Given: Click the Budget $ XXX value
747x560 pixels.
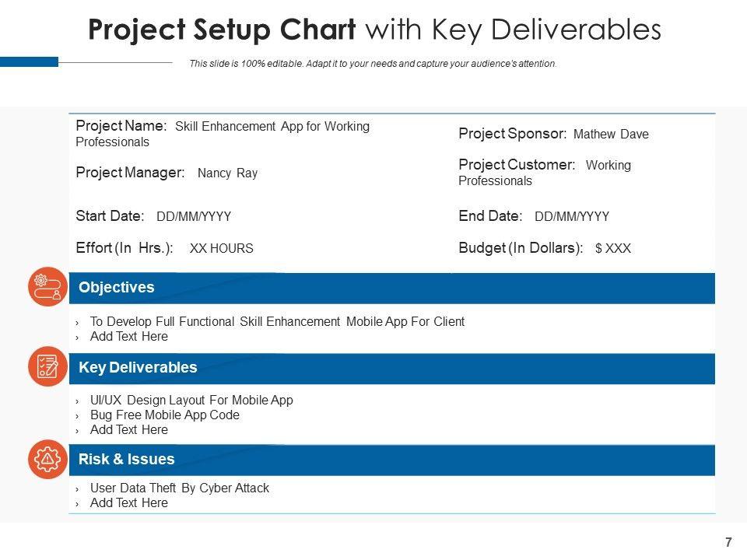Looking at the screenshot, I should pos(612,249).
